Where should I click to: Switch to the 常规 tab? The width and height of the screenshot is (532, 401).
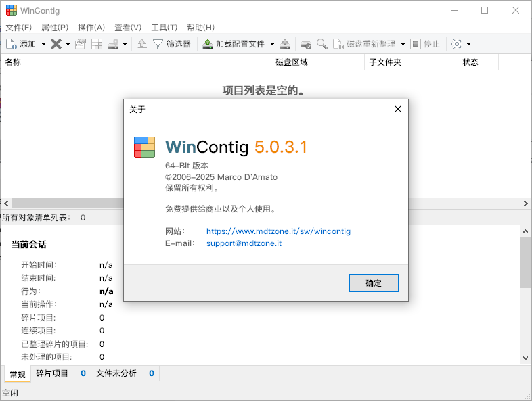(18, 374)
